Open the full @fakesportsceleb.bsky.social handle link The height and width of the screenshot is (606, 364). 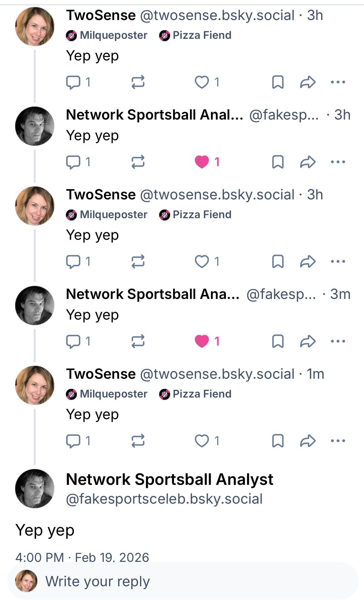[x=164, y=499]
